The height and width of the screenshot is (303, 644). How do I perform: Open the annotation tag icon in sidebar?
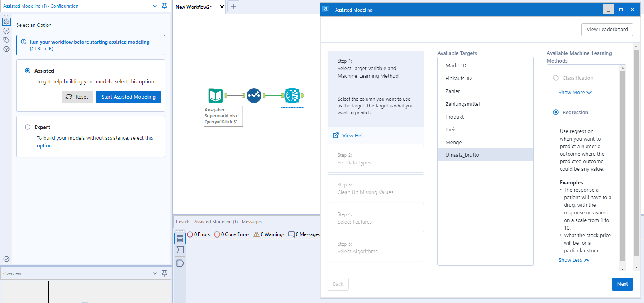[6, 40]
